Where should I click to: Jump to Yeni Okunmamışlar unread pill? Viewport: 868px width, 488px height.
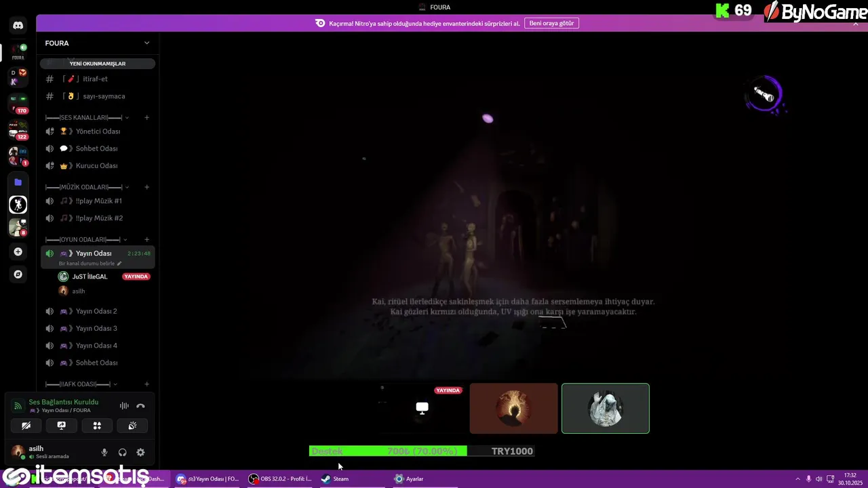click(x=98, y=64)
